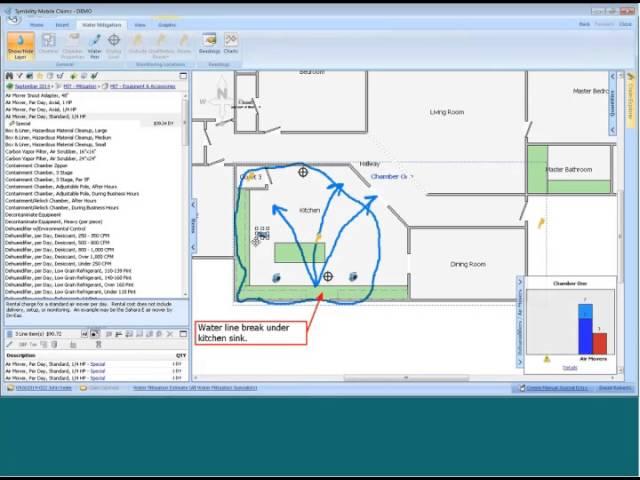Select first Air Mover line item row
The width and height of the screenshot is (640, 480).
96,364
